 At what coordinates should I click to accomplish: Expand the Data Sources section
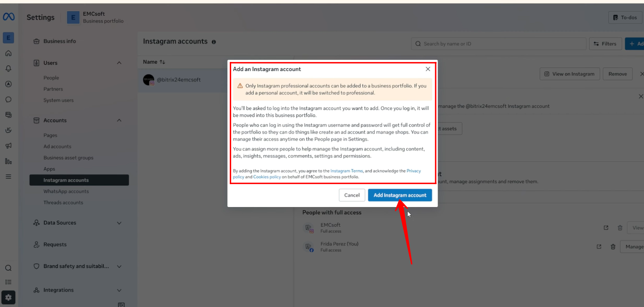tap(119, 223)
